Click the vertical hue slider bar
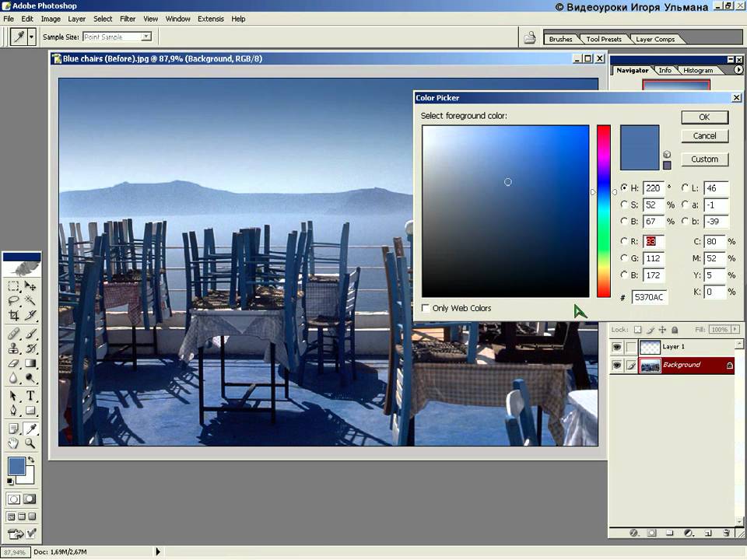Image resolution: width=747 pixels, height=560 pixels. (x=604, y=211)
